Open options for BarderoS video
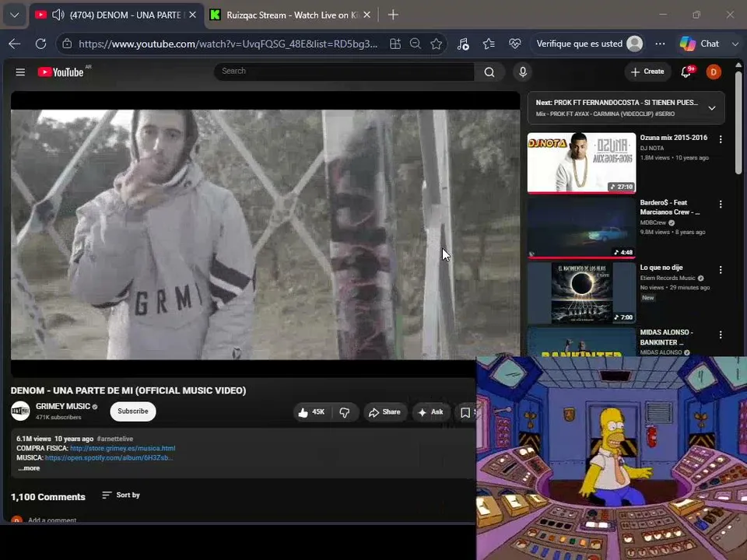Screen dimensions: 747x560 click(721, 205)
